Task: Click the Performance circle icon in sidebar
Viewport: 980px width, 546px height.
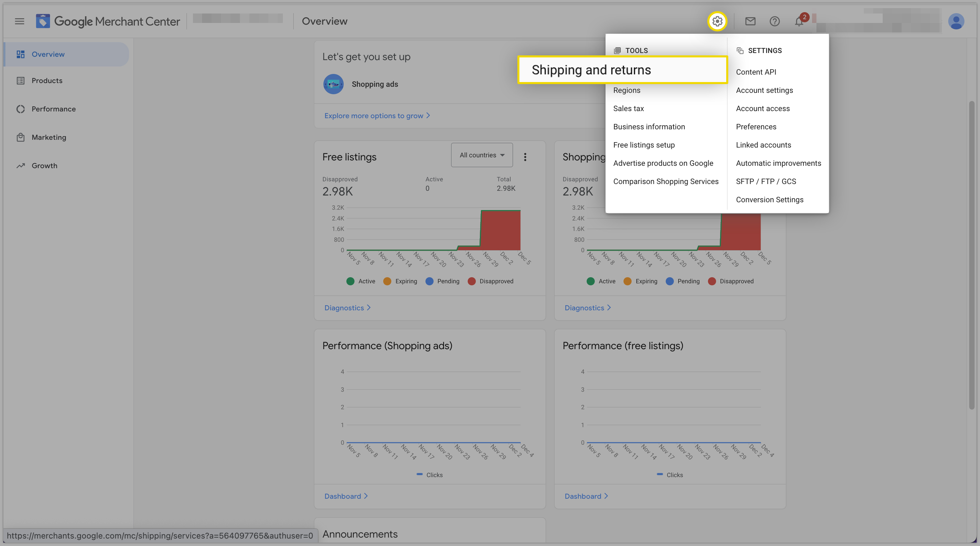Action: [x=21, y=109]
